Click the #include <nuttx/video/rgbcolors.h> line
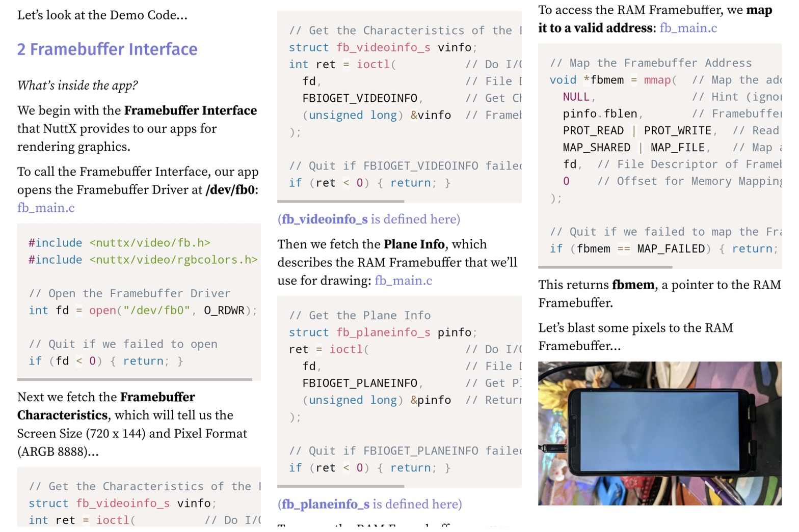 pyautogui.click(x=143, y=260)
